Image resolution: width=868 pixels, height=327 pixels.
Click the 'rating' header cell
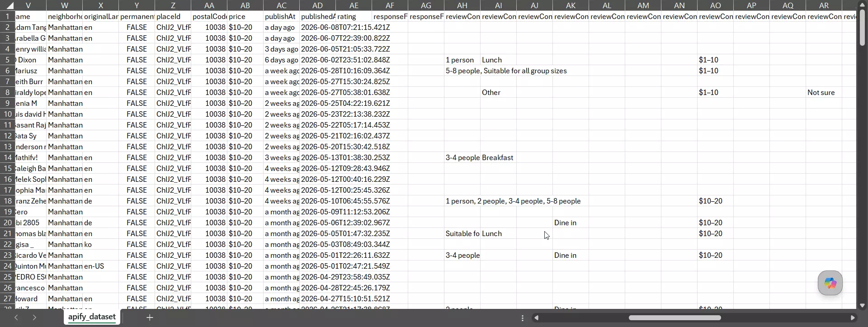[354, 16]
